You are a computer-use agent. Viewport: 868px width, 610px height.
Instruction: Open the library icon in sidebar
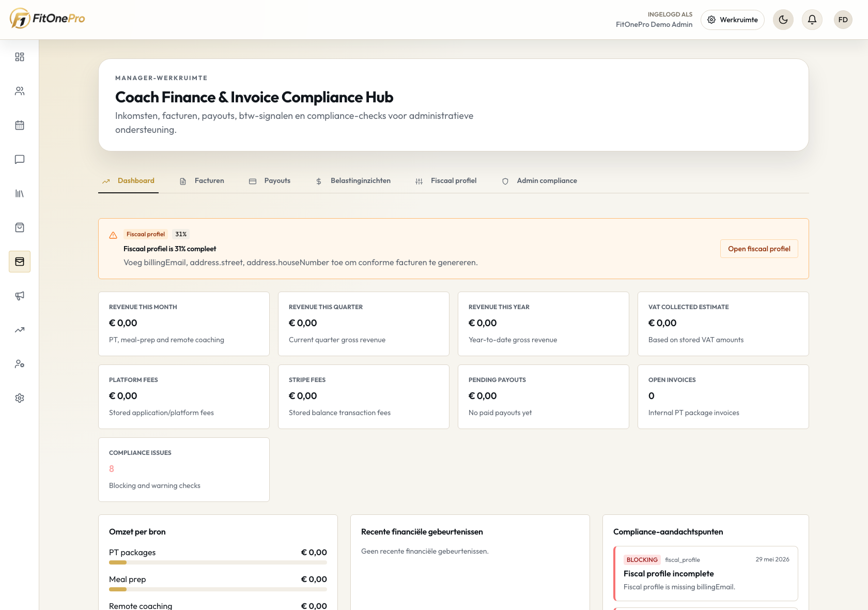(20, 193)
